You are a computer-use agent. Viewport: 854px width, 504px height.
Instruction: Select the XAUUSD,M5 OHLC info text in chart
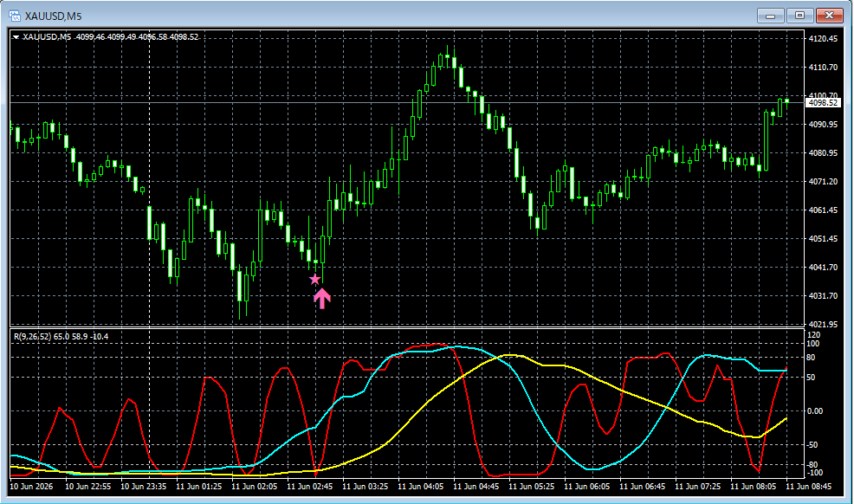(111, 37)
